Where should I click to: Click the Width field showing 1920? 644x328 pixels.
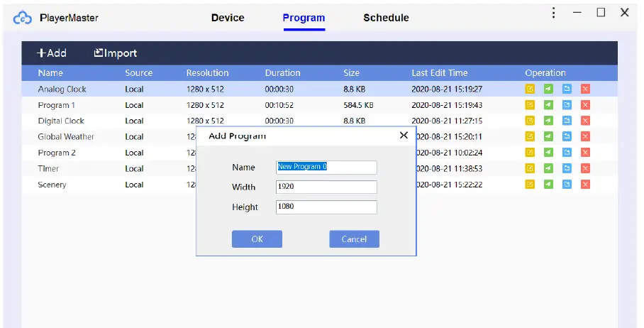point(326,187)
